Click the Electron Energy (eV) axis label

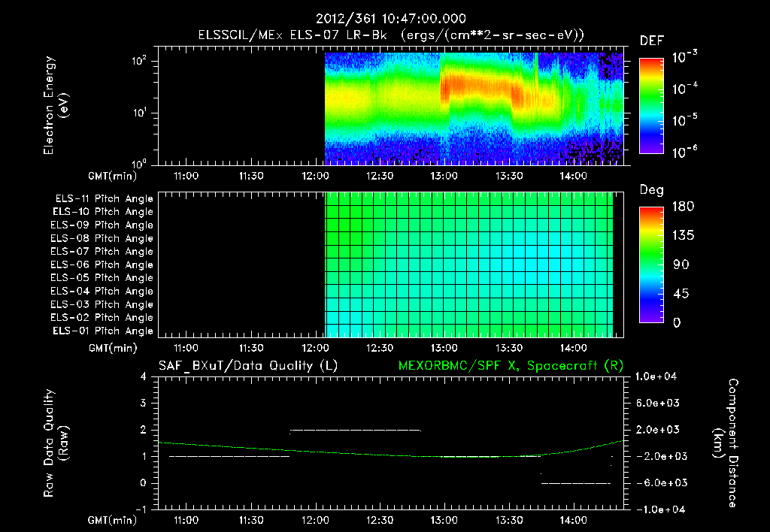coord(56,105)
